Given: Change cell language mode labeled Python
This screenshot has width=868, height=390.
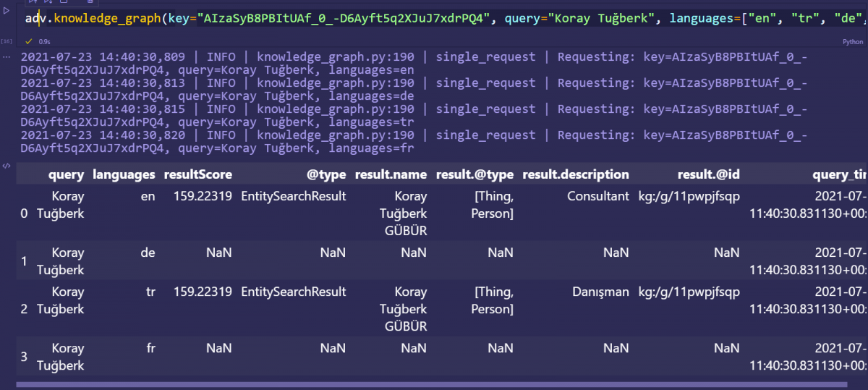Looking at the screenshot, I should 853,42.
